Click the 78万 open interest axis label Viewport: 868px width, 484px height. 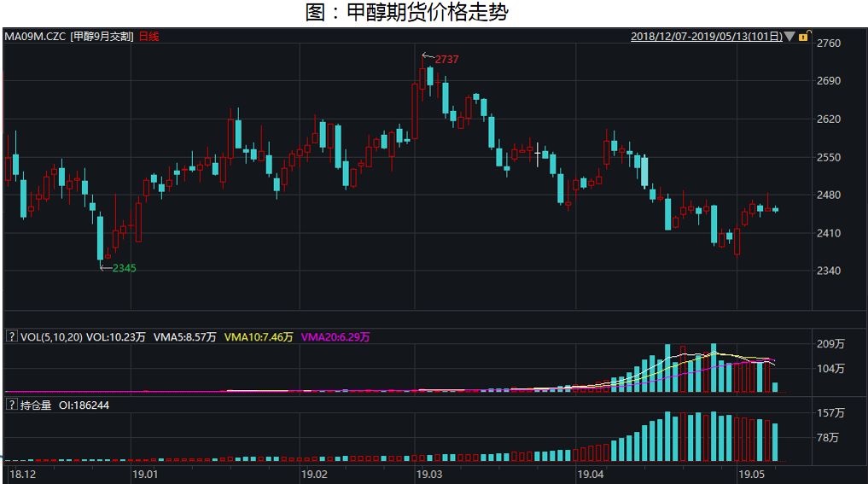tap(828, 438)
